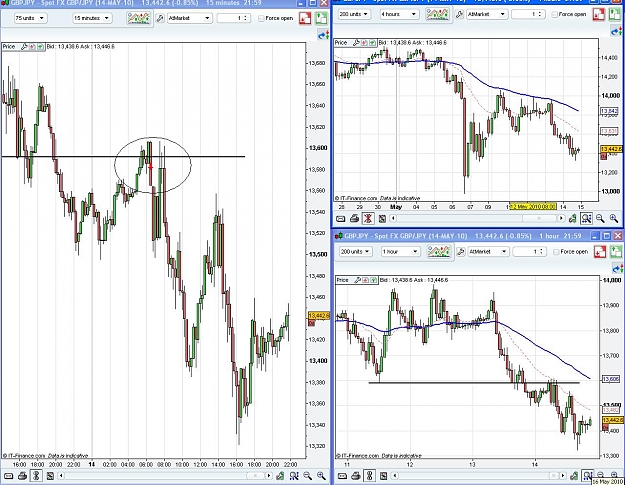Zoom out on the 4 hours chart

coord(600,218)
